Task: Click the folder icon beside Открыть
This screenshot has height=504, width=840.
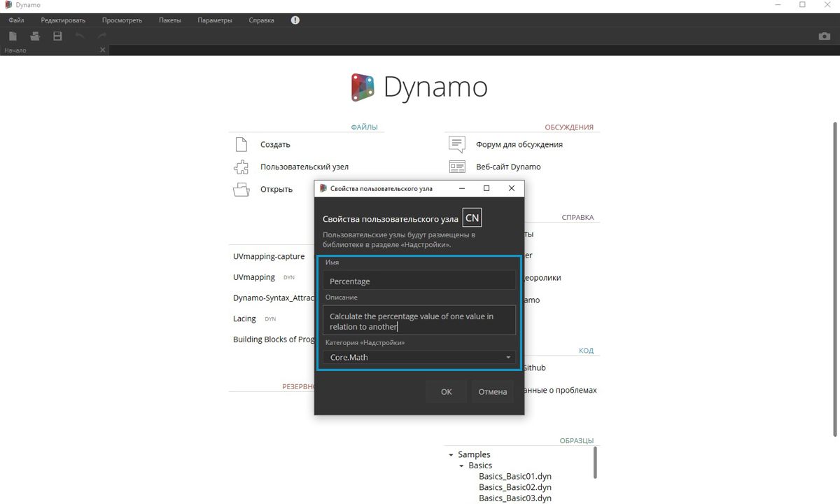Action: pyautogui.click(x=241, y=189)
